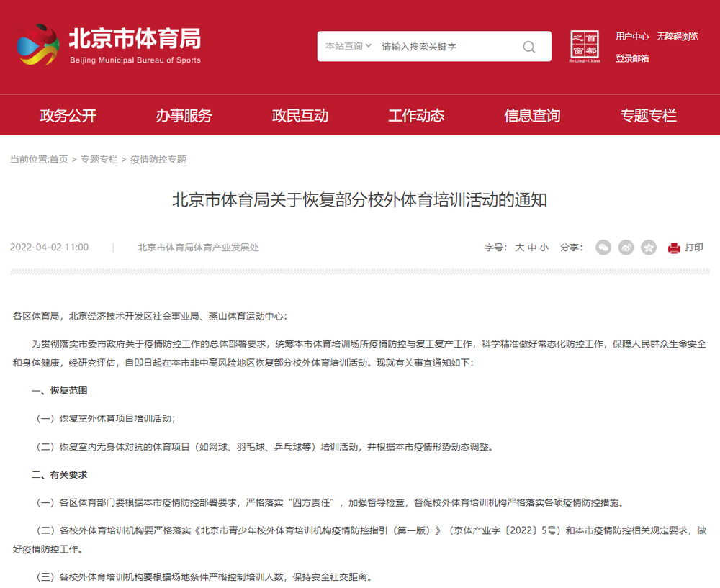Image resolution: width=720 pixels, height=588 pixels.
Task: Open the 登录邮箱 mail login link
Action: point(631,58)
